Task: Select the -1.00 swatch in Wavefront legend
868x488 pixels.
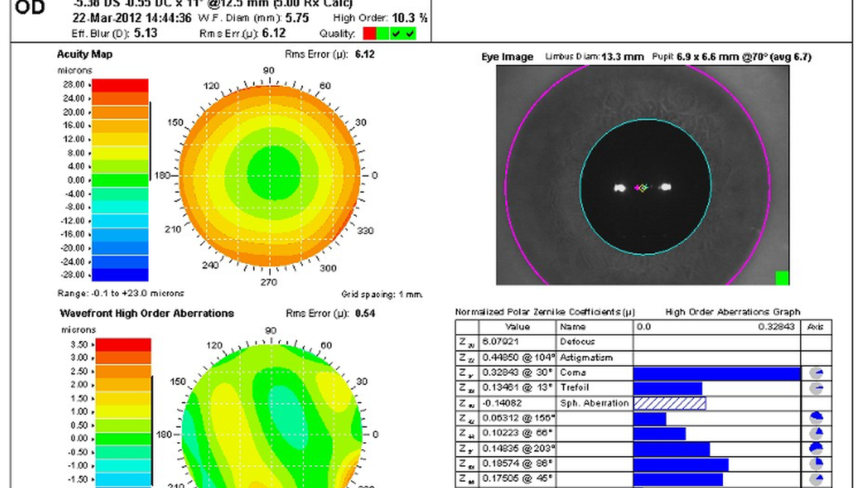Action: 124,466
